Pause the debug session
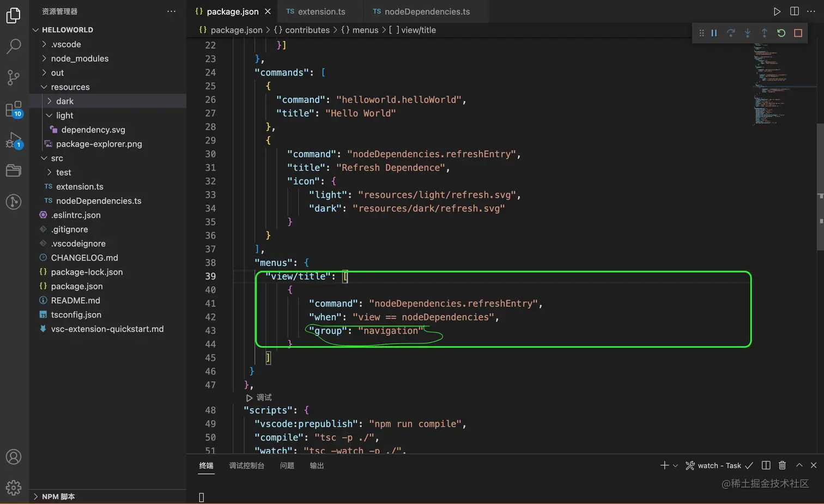The image size is (824, 504). 714,33
